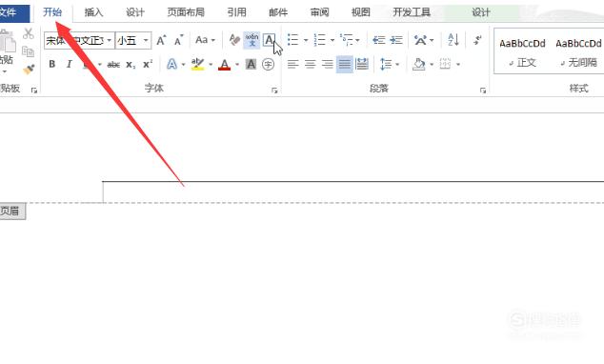
Task: Expand the font color dropdown arrow
Action: (x=237, y=65)
